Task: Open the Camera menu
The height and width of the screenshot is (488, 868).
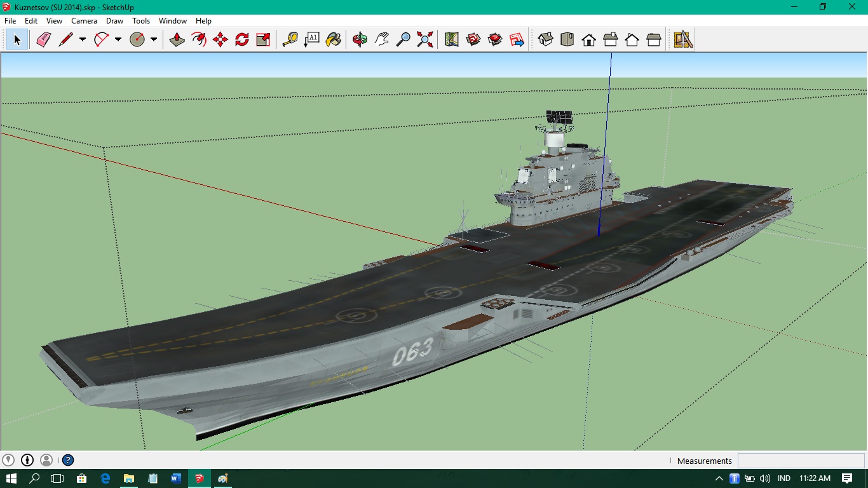Action: click(x=84, y=21)
